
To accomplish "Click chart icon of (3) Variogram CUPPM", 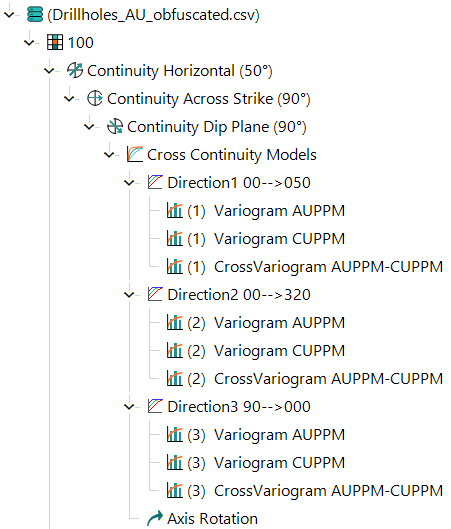I will [x=175, y=462].
